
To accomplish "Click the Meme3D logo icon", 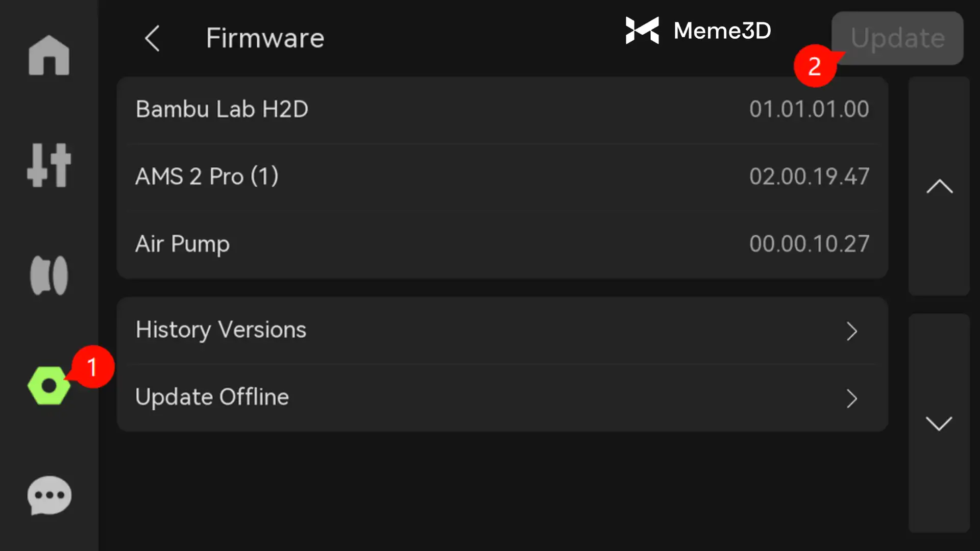I will pyautogui.click(x=642, y=31).
